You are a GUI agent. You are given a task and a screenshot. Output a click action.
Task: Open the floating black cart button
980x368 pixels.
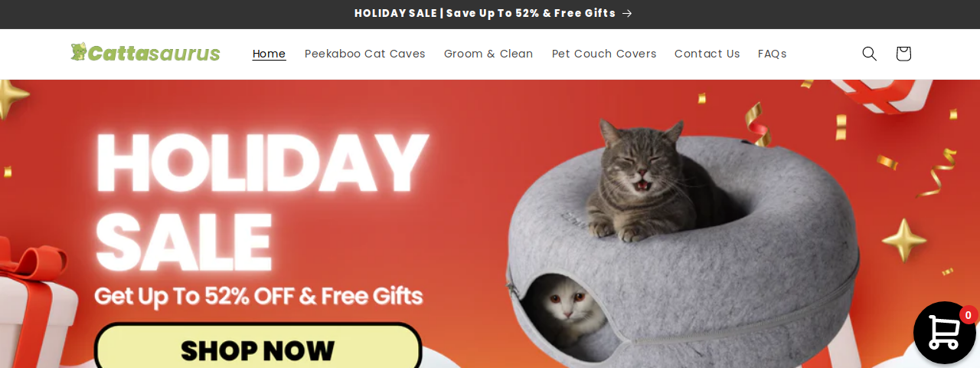coord(945,333)
